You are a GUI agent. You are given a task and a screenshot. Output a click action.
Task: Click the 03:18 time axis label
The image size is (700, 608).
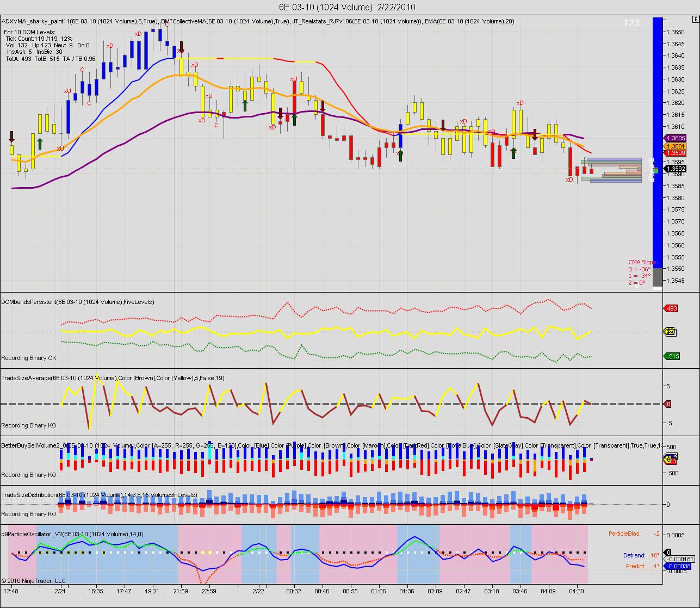[x=492, y=591]
